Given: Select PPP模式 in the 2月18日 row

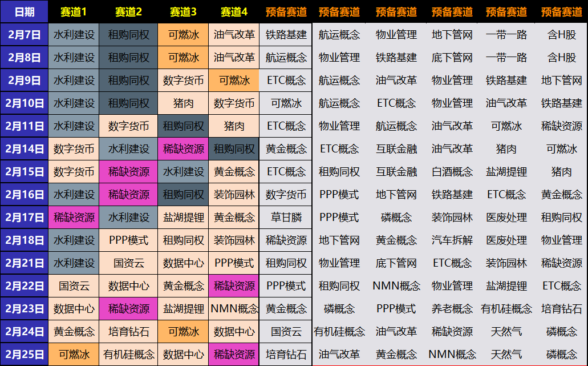Looking at the screenshot, I should pyautogui.click(x=129, y=240).
